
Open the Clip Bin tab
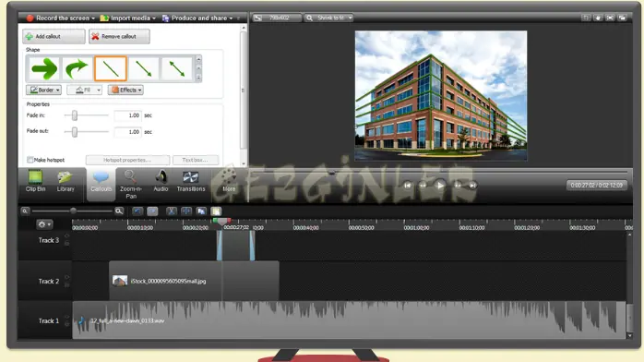[x=35, y=181]
